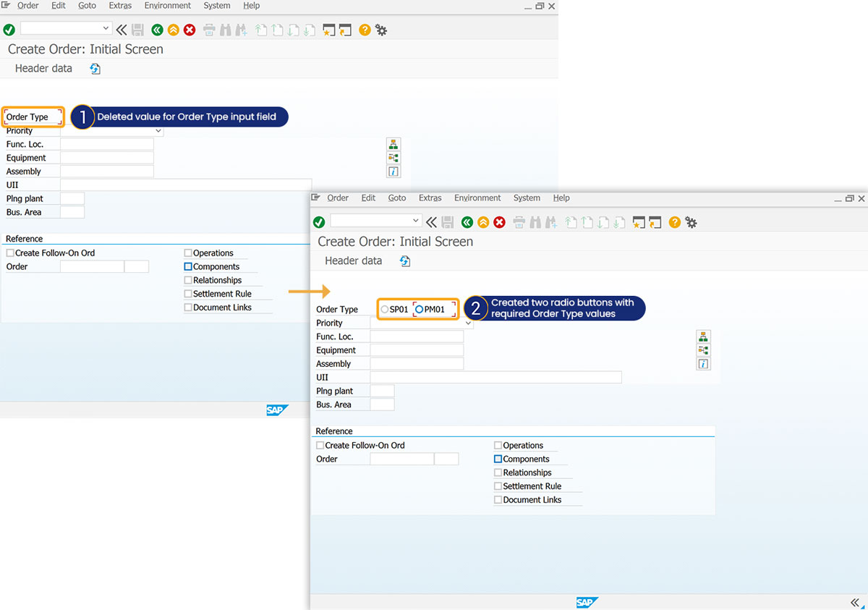The image size is (868, 610).
Task: Open Order menu in front window
Action: click(338, 198)
